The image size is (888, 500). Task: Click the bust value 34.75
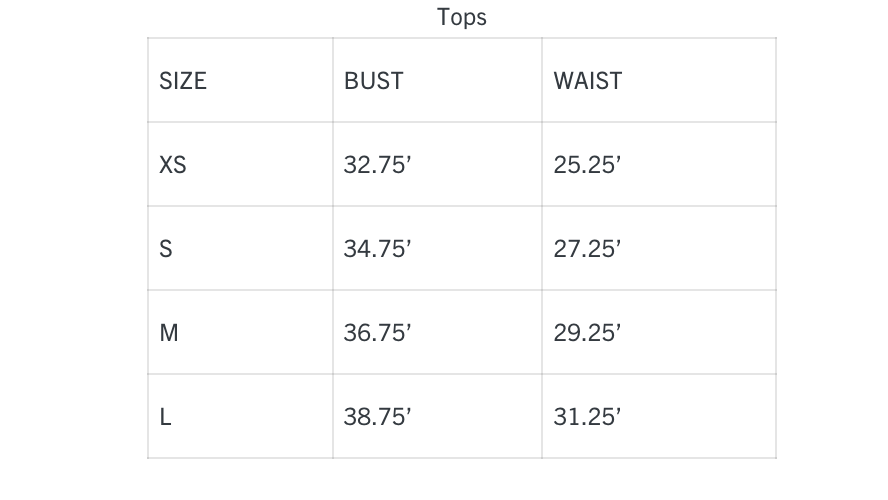377,249
